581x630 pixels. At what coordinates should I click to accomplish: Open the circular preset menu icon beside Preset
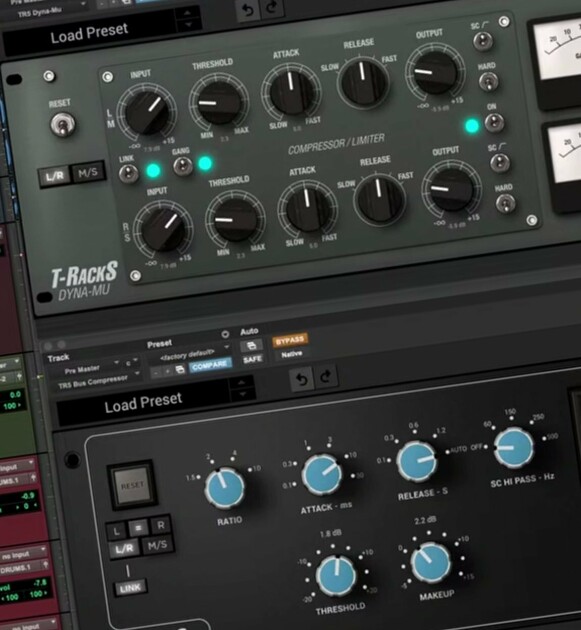(225, 334)
